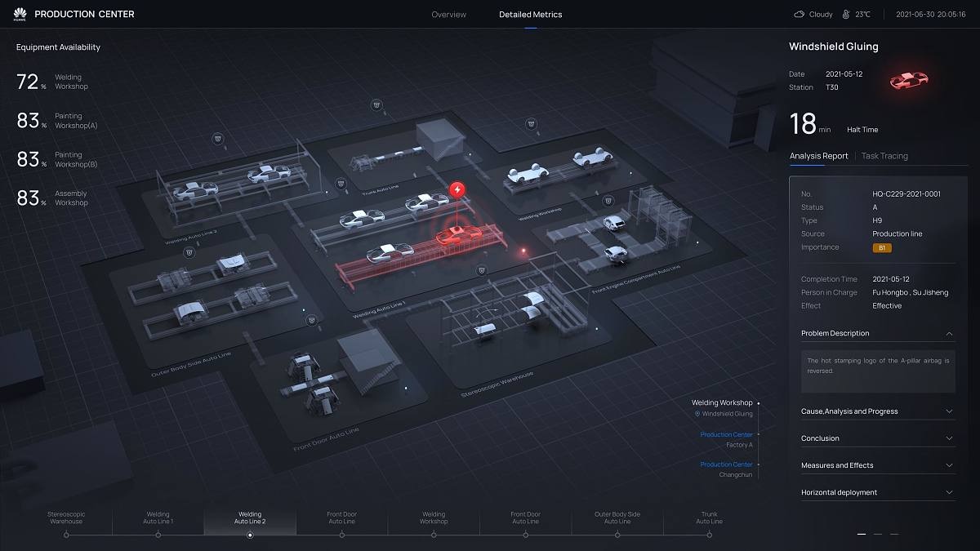
Task: Go to the second pagination dash
Action: tap(878, 534)
